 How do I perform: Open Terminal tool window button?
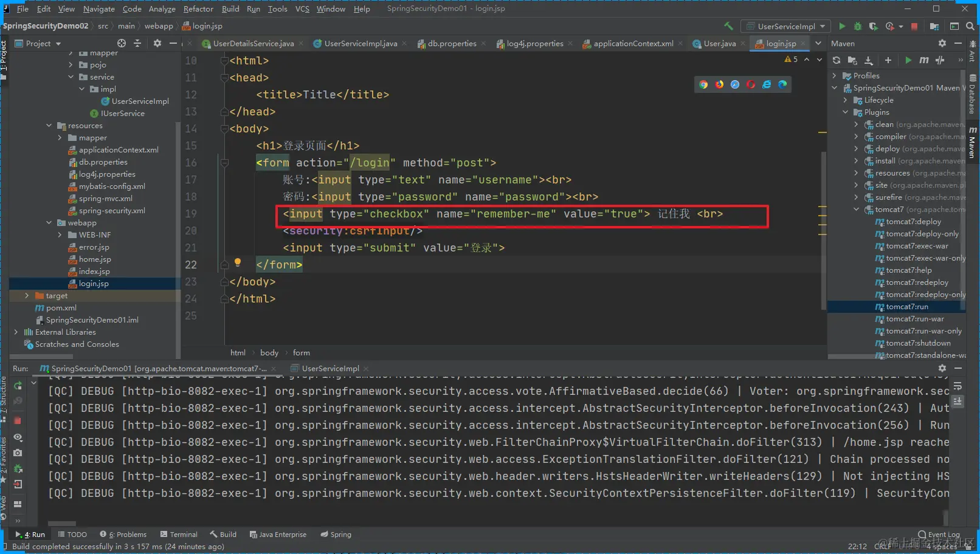179,535
